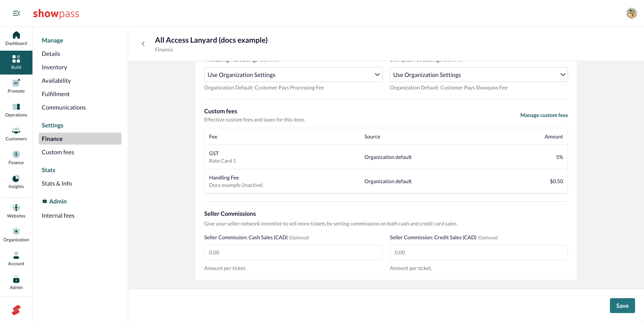The height and width of the screenshot is (322, 644).
Task: Open the Promote section icon
Action: pos(16,83)
